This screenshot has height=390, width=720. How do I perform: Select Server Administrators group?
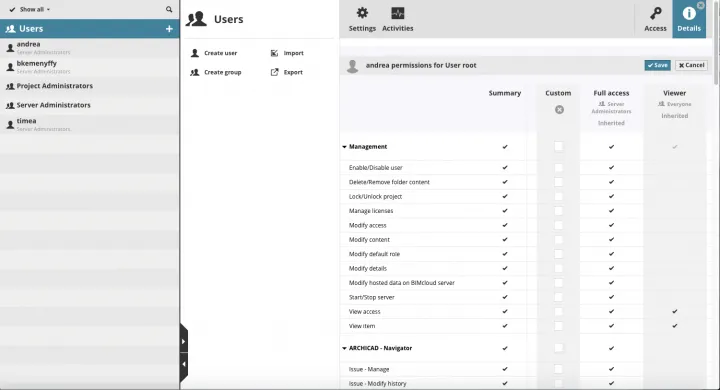click(x=90, y=105)
